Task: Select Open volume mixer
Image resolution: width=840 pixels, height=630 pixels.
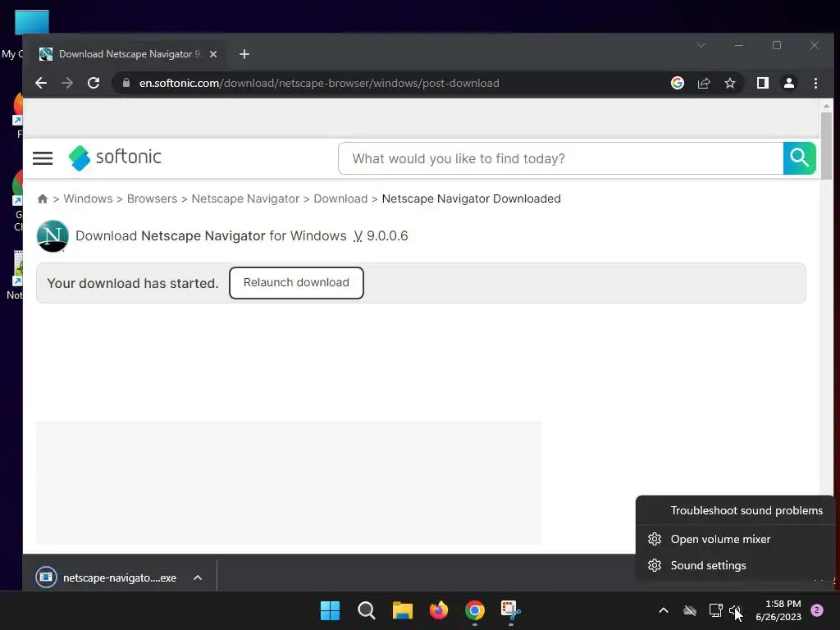Action: [x=735, y=539]
